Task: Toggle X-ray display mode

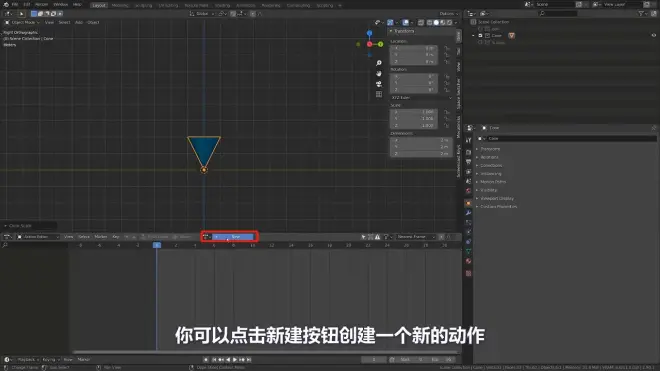Action: coord(421,22)
